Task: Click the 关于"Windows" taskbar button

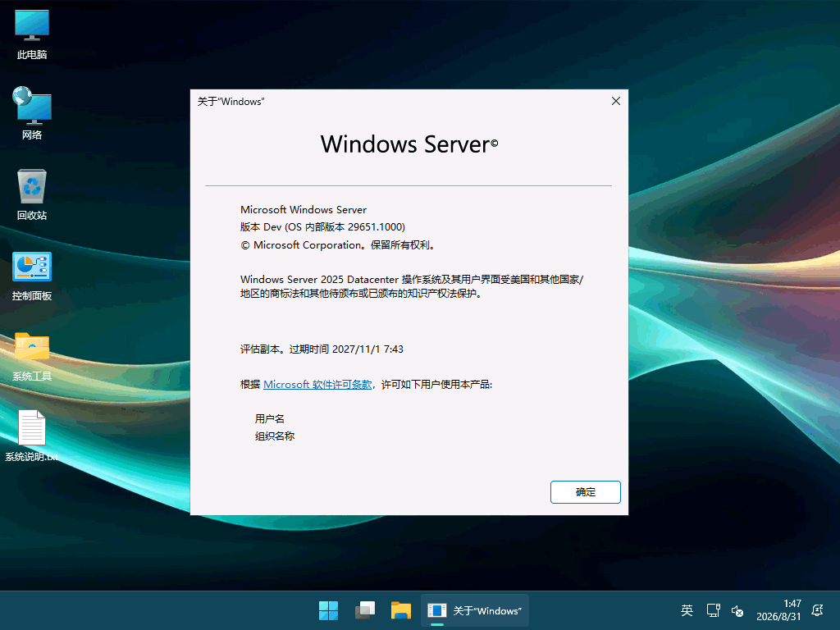Action: pyautogui.click(x=475, y=610)
